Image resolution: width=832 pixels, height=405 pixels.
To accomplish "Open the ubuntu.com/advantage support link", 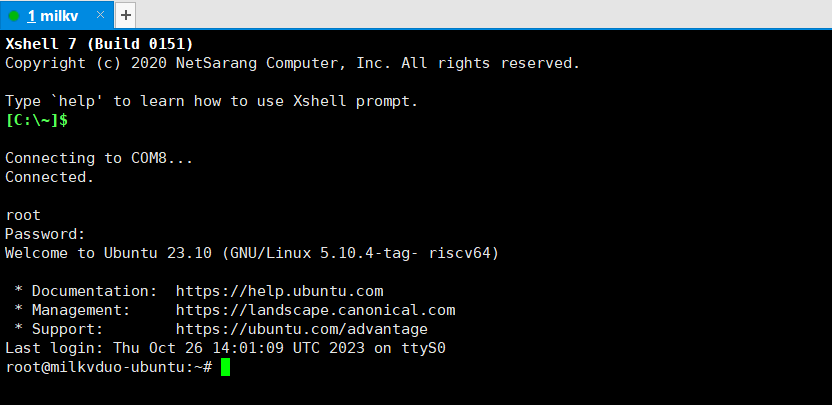I will (302, 329).
